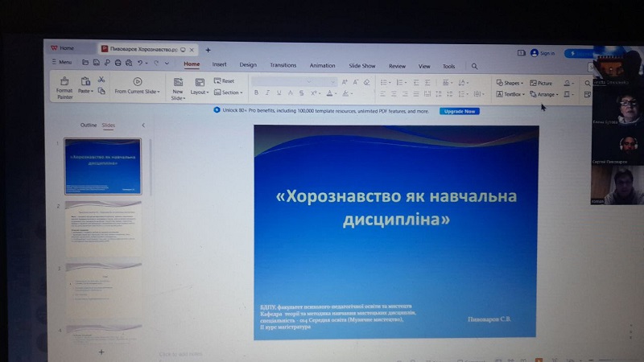The width and height of the screenshot is (644, 362).
Task: Click the Format Painter tool
Action: click(64, 88)
